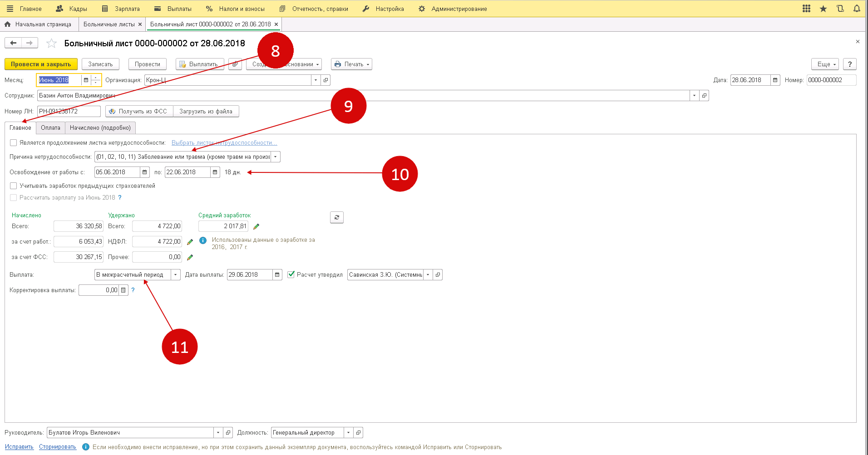
Task: Open the Выплата dropdown list
Action: pos(175,275)
